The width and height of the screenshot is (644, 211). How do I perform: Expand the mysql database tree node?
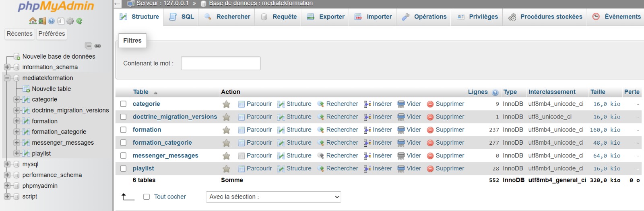point(7,164)
